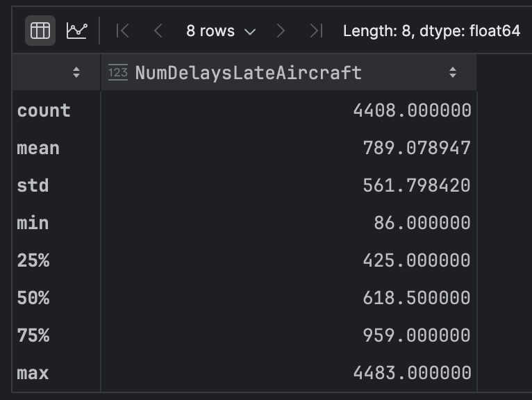532x400 pixels.
Task: Click the max value cell 4483.000000
Action: pos(412,373)
